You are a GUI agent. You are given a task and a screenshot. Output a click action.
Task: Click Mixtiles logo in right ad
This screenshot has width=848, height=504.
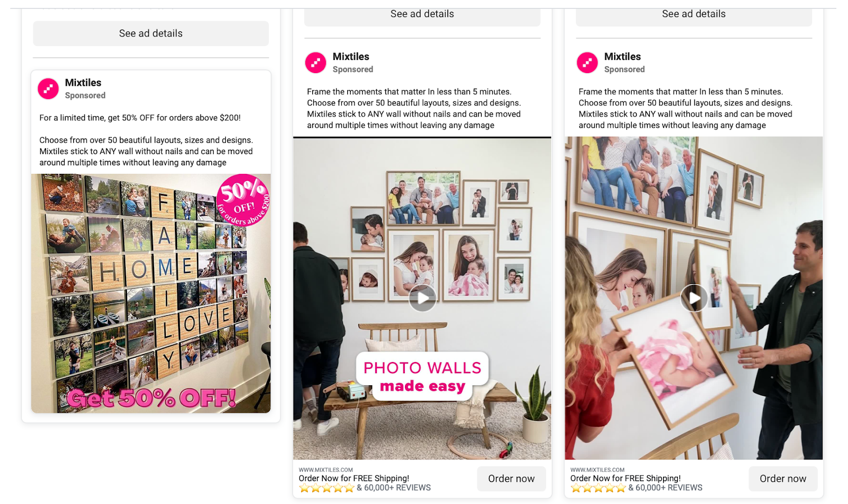click(x=587, y=63)
